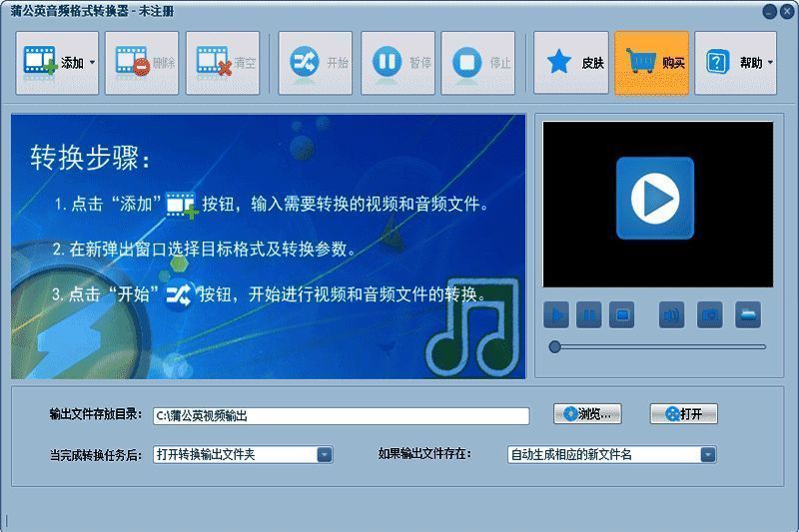Minimize the window using the title bar button
The height and width of the screenshot is (532, 799).
[770, 12]
